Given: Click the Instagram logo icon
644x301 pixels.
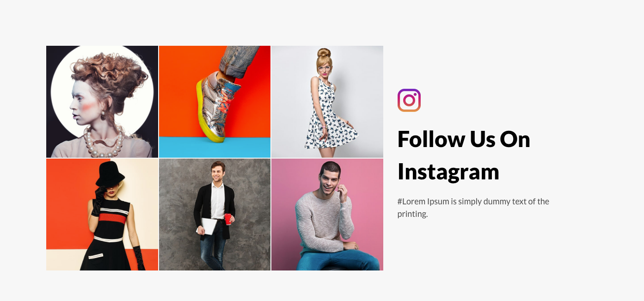Looking at the screenshot, I should click(x=409, y=100).
